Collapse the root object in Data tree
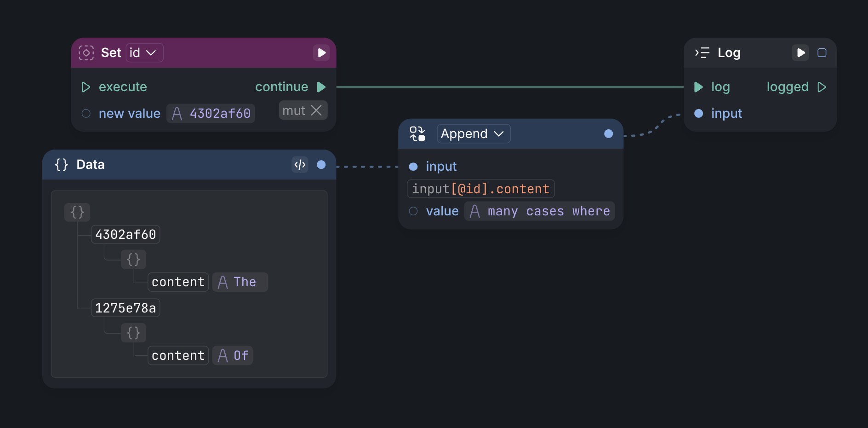 (x=77, y=212)
